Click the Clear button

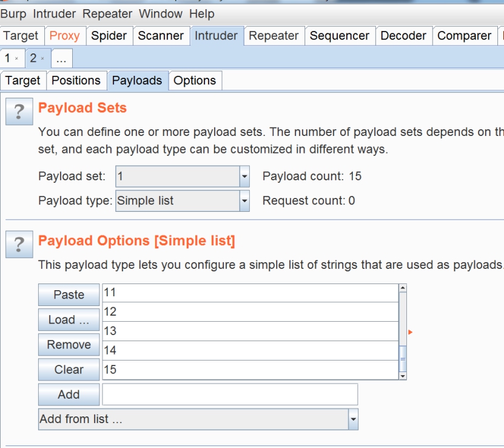point(69,370)
